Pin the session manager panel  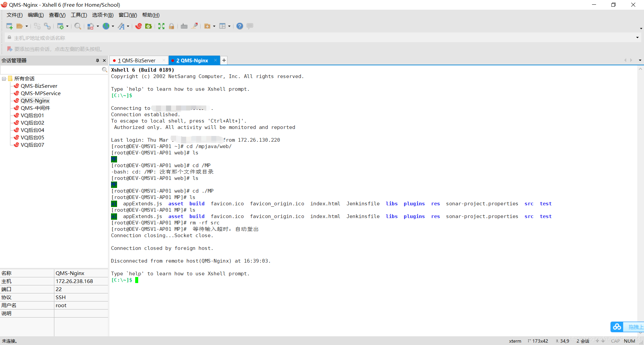[x=97, y=60]
